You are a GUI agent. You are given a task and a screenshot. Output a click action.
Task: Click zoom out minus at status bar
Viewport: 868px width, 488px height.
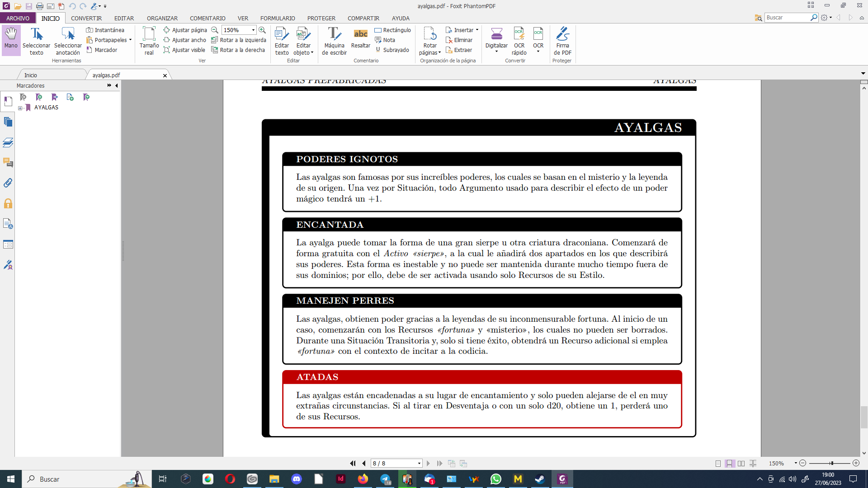click(x=803, y=463)
